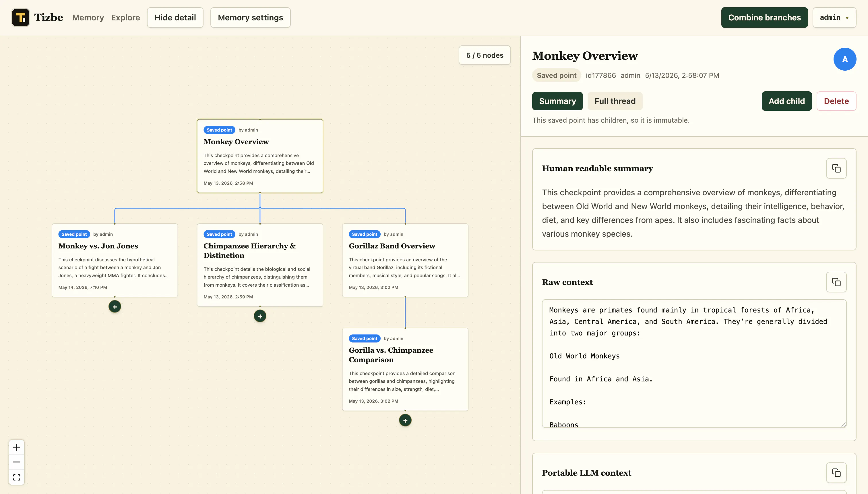Image resolution: width=868 pixels, height=494 pixels.
Task: Add a child to Monkey Overview
Action: coord(786,101)
